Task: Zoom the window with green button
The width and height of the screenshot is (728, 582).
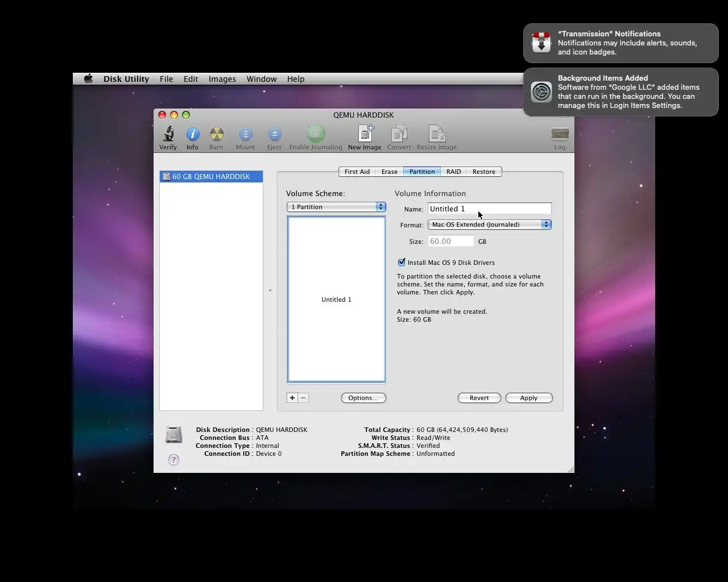Action: [x=186, y=115]
